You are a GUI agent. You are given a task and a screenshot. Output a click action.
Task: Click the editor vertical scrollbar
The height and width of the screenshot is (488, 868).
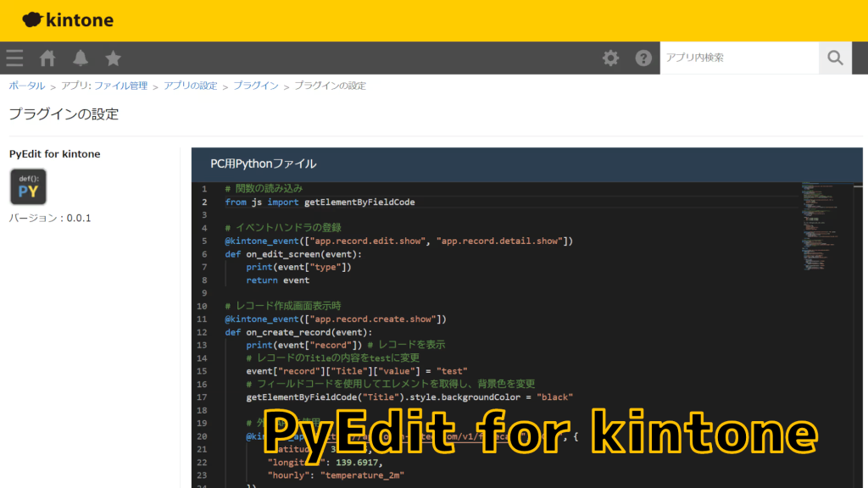coord(858,335)
